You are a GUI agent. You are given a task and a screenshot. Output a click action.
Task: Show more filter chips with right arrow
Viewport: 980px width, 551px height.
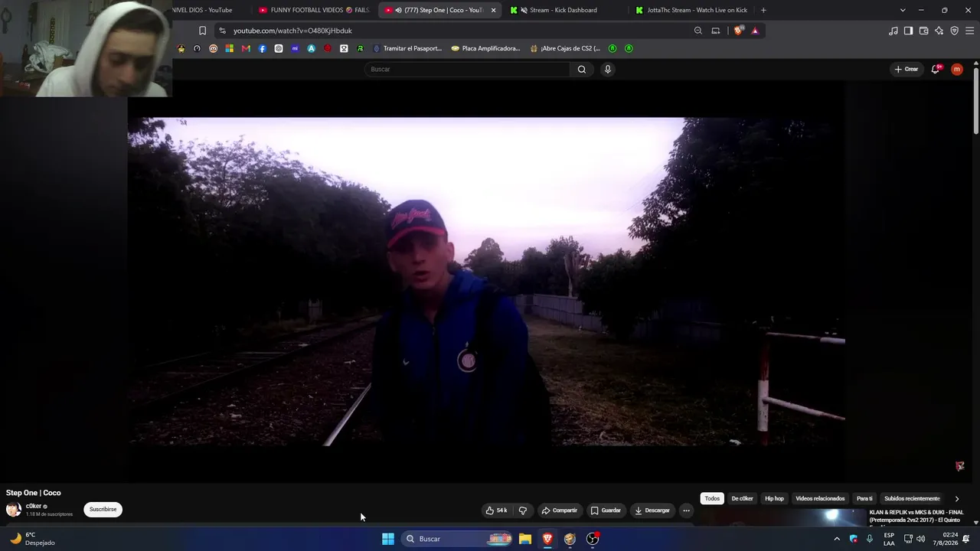(956, 499)
